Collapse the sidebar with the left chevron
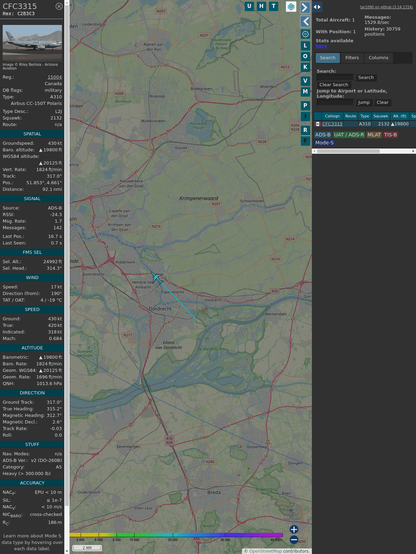Viewport: 416px width, 554px height. coord(305,22)
